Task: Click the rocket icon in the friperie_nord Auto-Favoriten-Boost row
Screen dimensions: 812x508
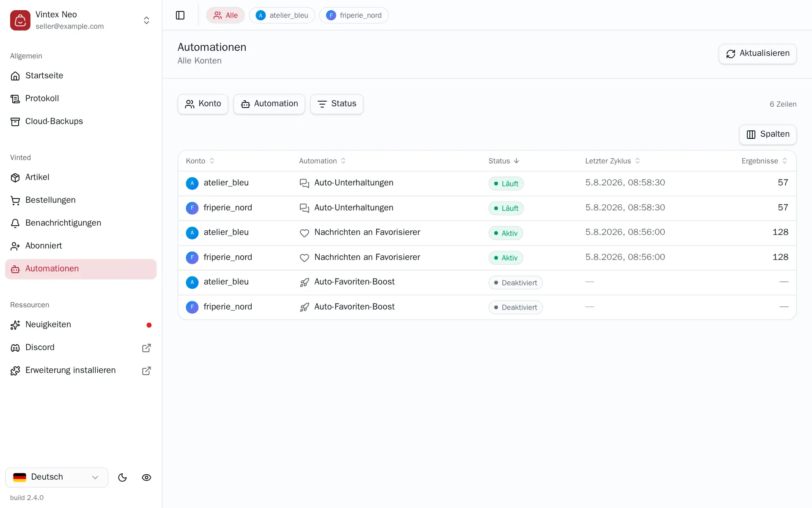Action: (304, 307)
